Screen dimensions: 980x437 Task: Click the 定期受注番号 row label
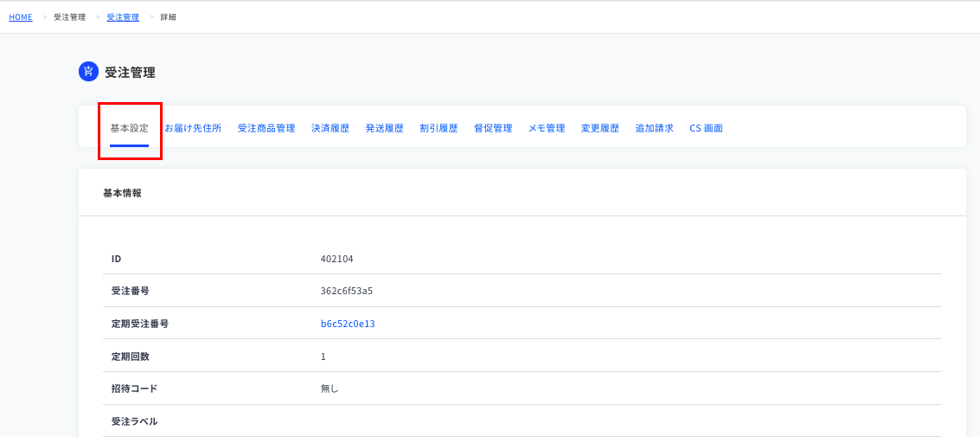click(139, 324)
